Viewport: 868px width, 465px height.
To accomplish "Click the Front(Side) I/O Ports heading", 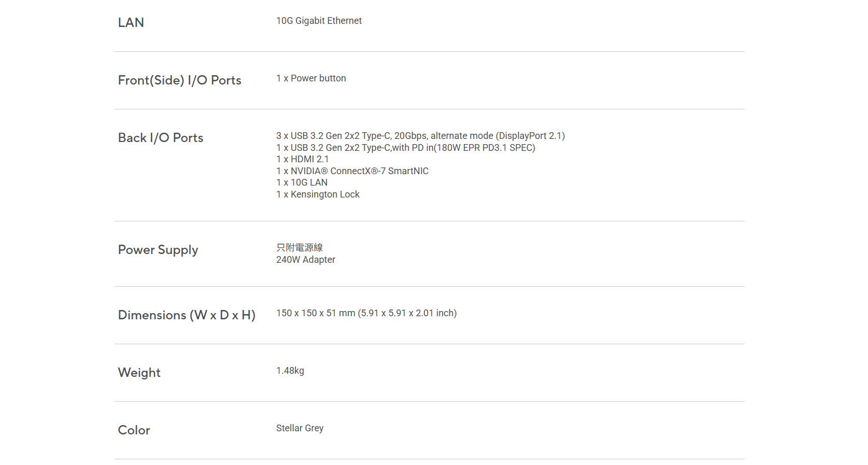I will click(x=179, y=80).
